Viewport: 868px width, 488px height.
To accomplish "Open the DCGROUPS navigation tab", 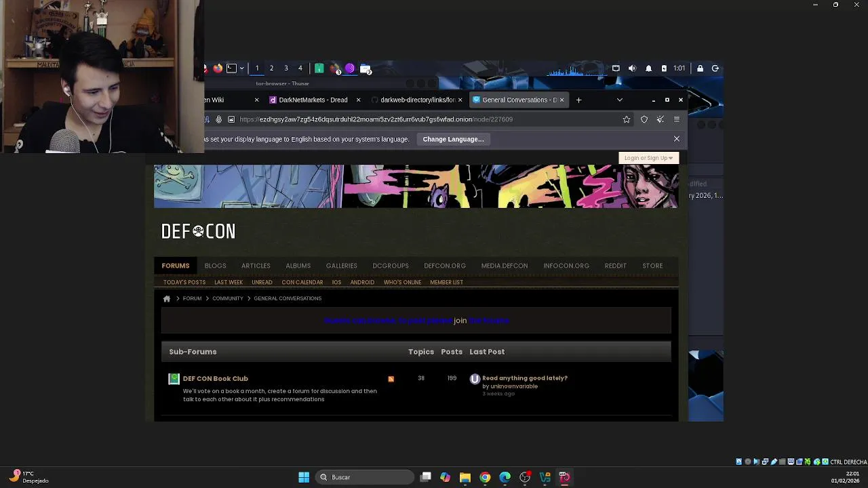I will coord(391,266).
